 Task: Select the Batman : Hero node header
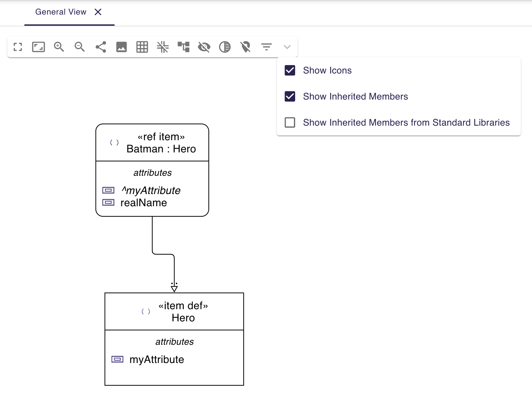pos(152,143)
